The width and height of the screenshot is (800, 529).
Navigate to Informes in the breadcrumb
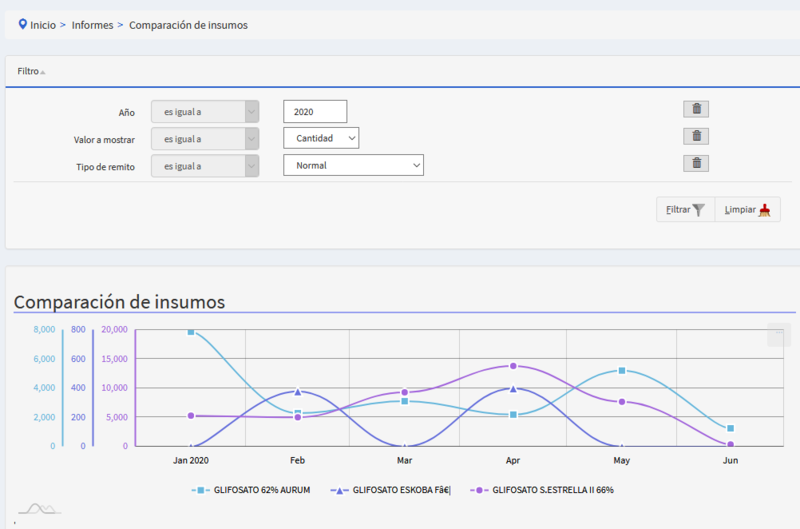pyautogui.click(x=92, y=24)
